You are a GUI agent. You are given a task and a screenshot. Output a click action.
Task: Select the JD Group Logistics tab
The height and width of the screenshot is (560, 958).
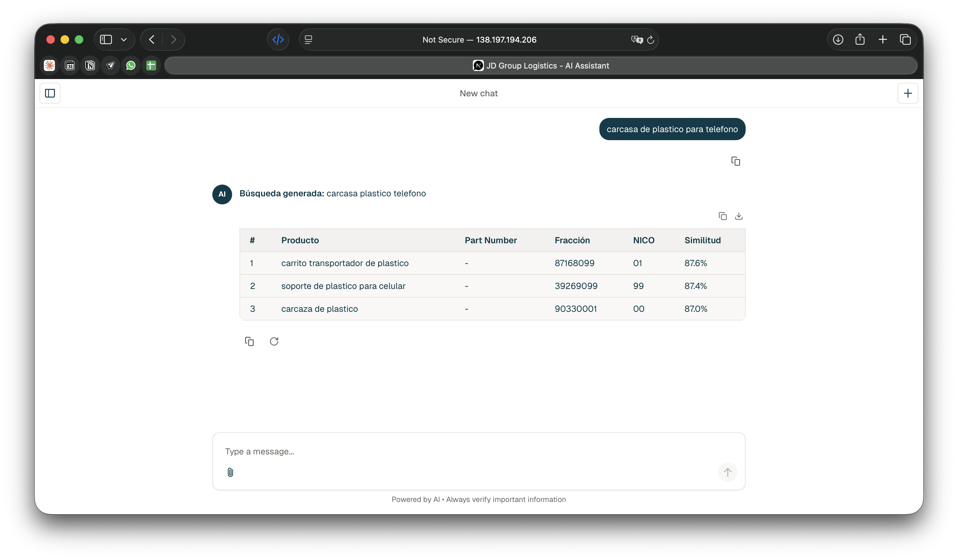click(x=540, y=66)
